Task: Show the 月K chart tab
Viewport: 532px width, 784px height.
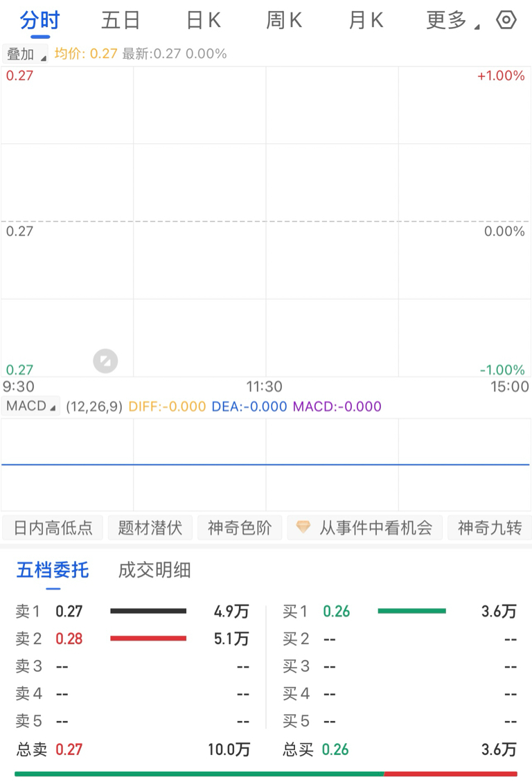Action: [366, 21]
